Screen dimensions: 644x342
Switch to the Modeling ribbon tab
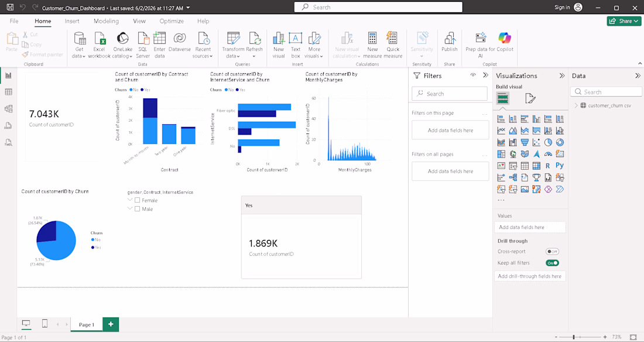click(x=106, y=21)
